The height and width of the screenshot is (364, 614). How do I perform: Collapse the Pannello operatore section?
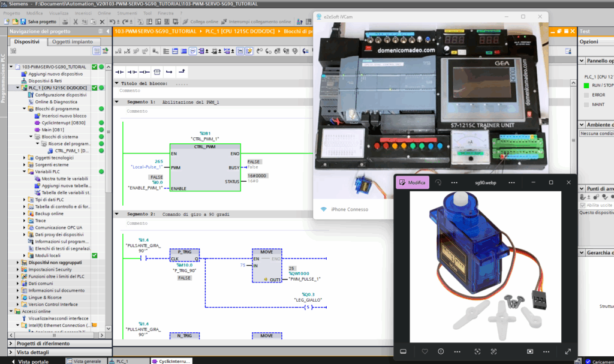(x=582, y=61)
